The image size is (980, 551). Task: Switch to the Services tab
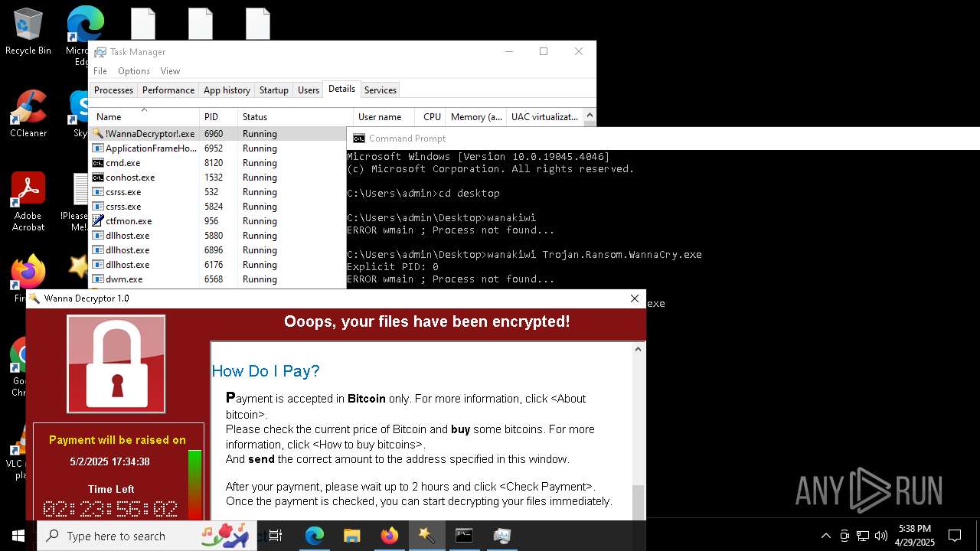tap(381, 90)
